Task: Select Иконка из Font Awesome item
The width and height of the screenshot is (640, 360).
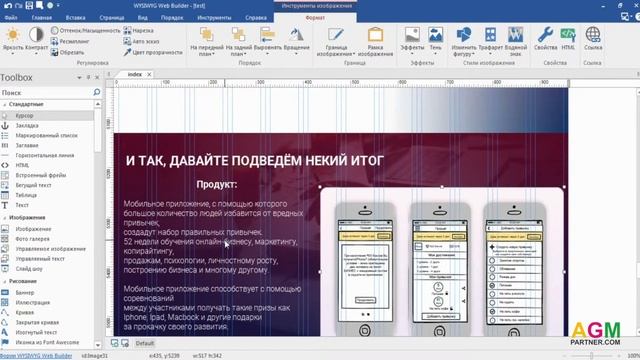Action: [47, 342]
